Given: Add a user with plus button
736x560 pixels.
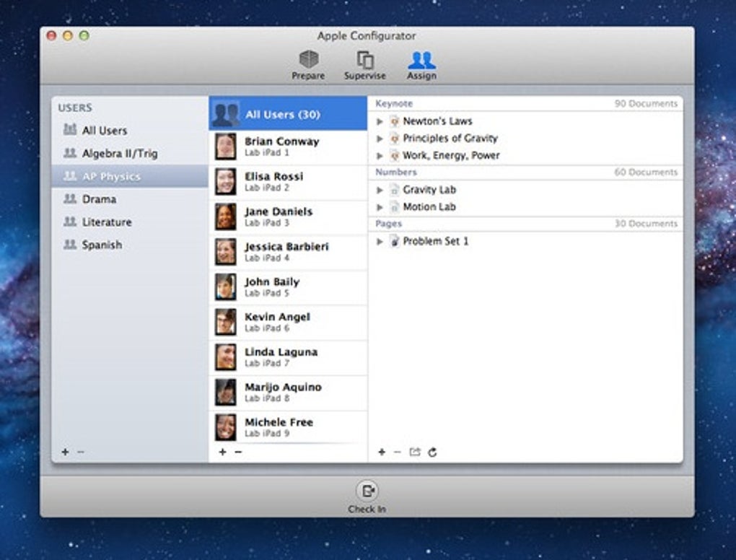Looking at the screenshot, I should click(222, 452).
